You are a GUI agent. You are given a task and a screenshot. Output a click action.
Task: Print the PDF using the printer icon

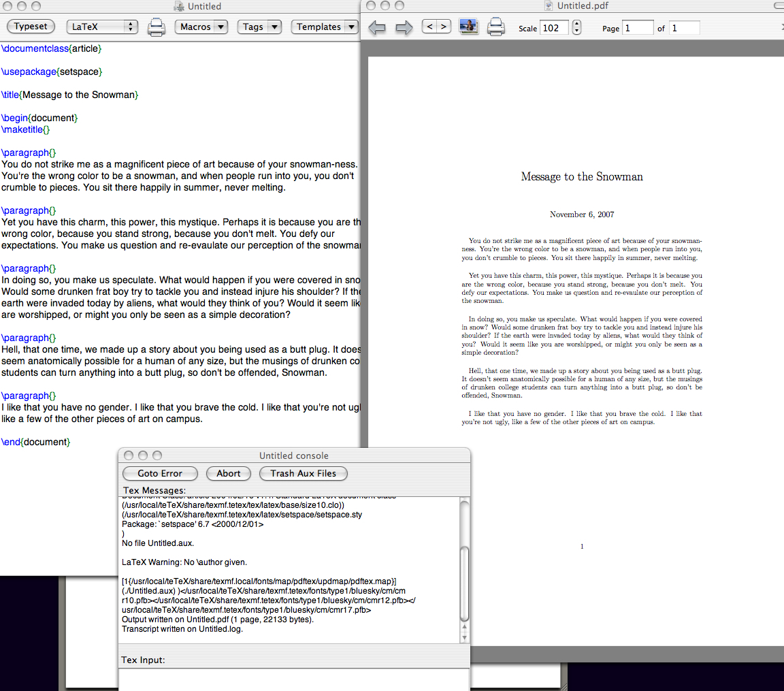click(496, 27)
